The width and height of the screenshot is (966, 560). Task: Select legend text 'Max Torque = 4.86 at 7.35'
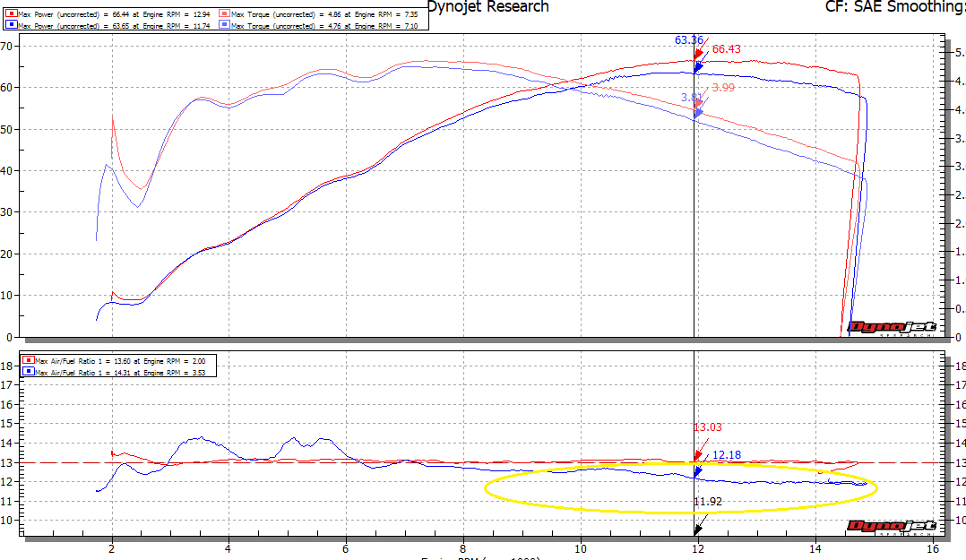[x=324, y=14]
